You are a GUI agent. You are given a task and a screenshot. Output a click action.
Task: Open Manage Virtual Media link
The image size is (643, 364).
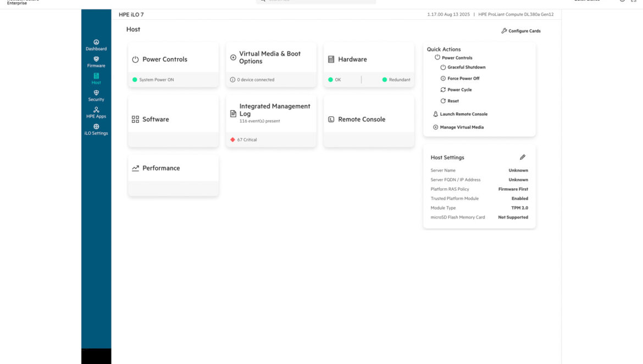pyautogui.click(x=461, y=127)
